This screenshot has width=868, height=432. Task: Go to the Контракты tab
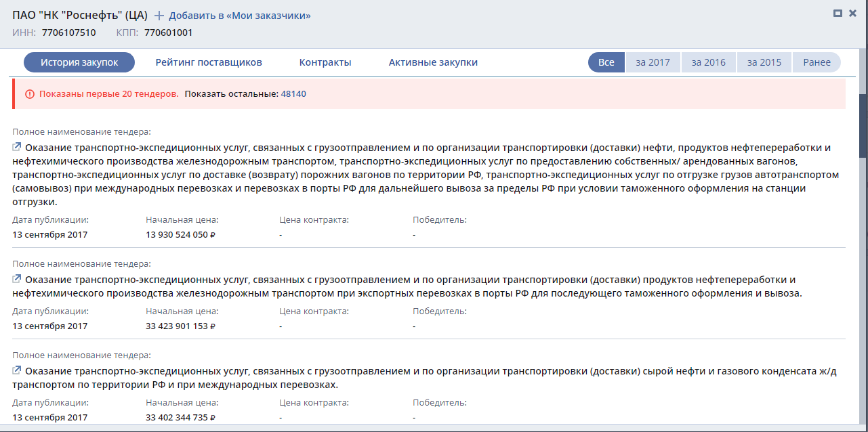(x=325, y=62)
